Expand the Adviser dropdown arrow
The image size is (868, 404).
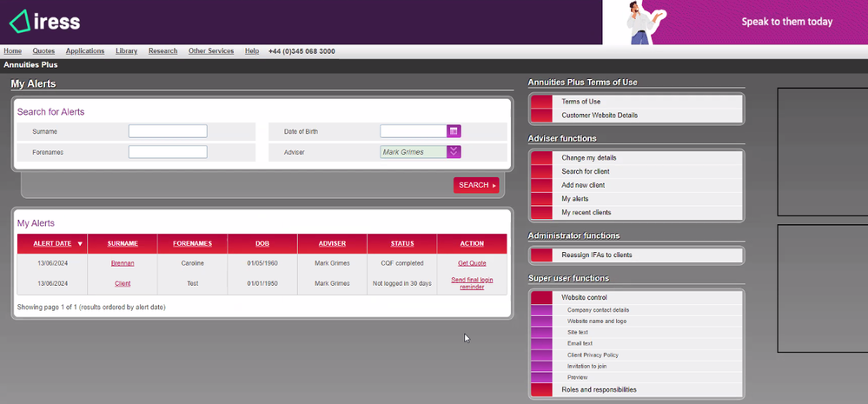pos(454,152)
